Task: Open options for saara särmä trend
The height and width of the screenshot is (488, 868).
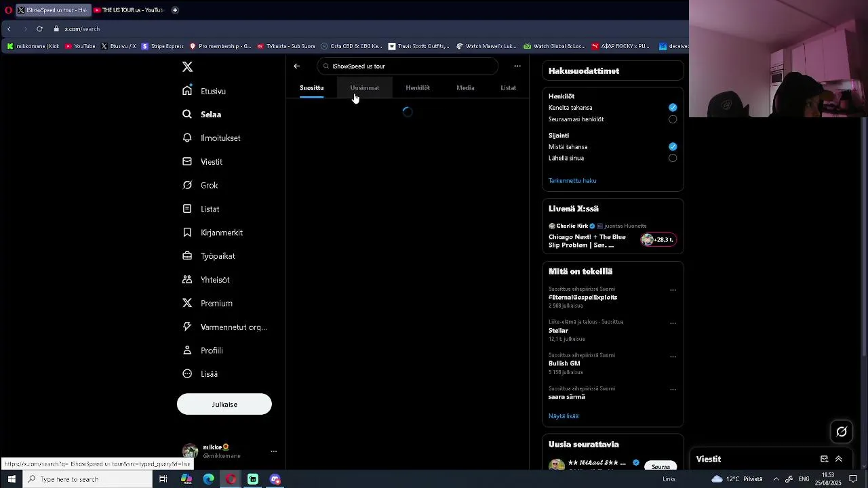Action: [673, 390]
